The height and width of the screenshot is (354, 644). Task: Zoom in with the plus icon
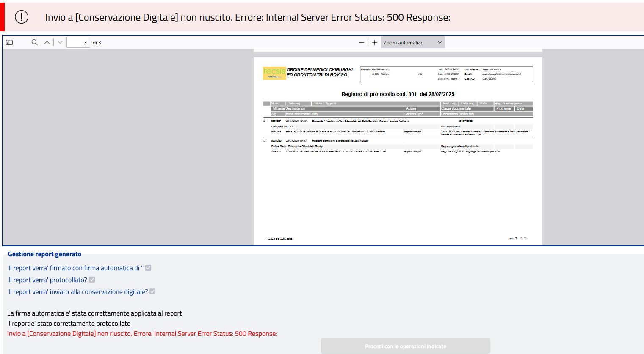pyautogui.click(x=374, y=42)
